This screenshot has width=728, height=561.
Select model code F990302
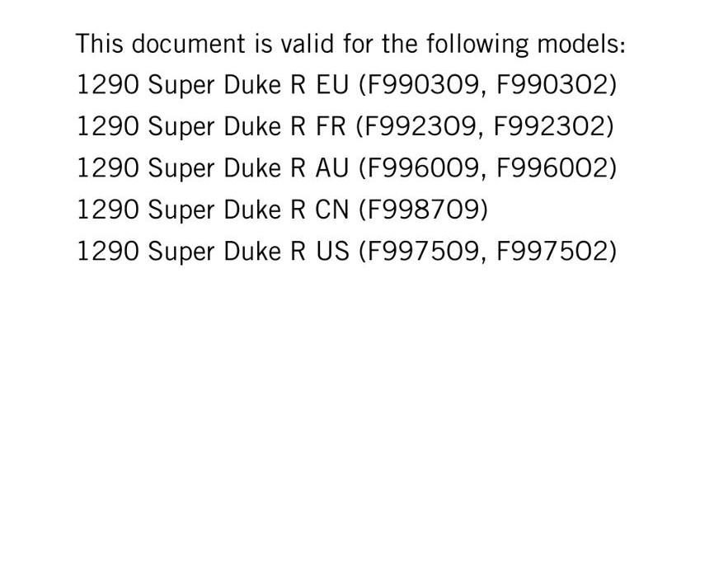pos(552,85)
